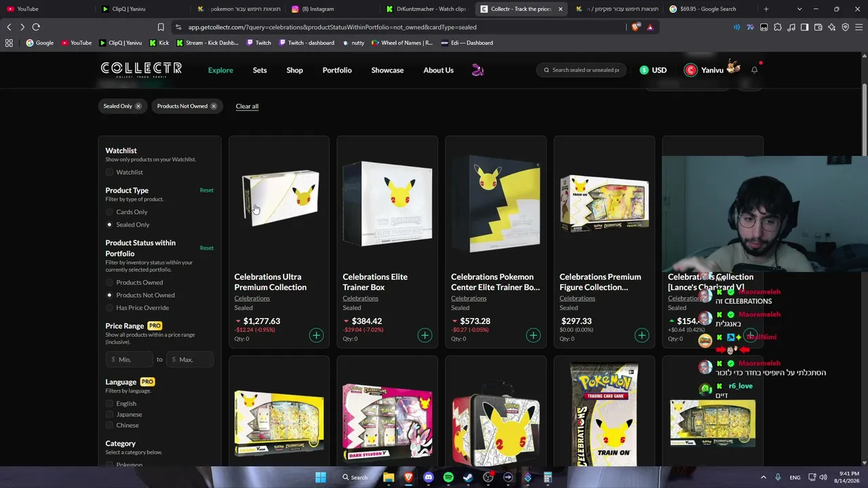Image resolution: width=868 pixels, height=488 pixels.
Task: Open Windows Start menu
Action: [321, 477]
